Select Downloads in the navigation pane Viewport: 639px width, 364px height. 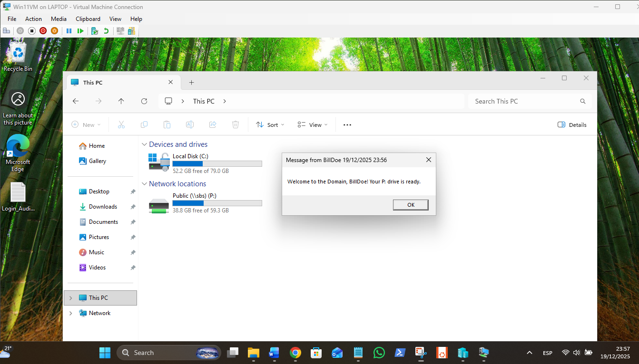pyautogui.click(x=103, y=207)
